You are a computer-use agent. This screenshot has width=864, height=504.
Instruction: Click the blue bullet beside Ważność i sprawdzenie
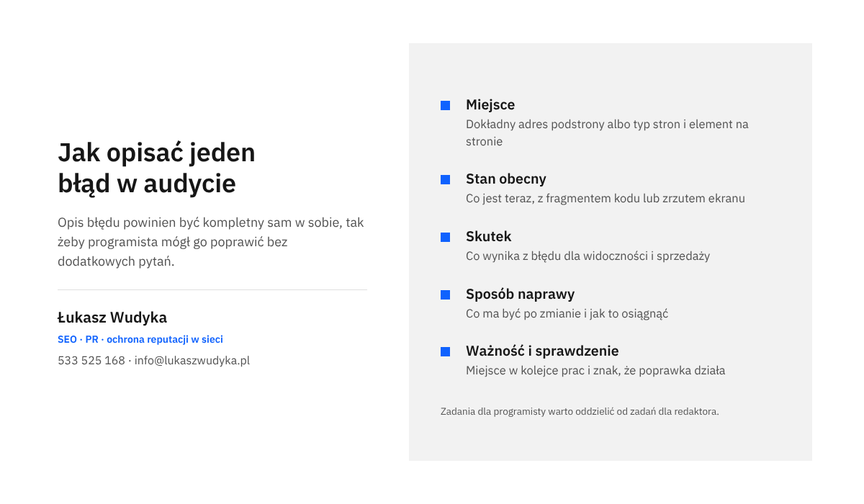click(445, 351)
